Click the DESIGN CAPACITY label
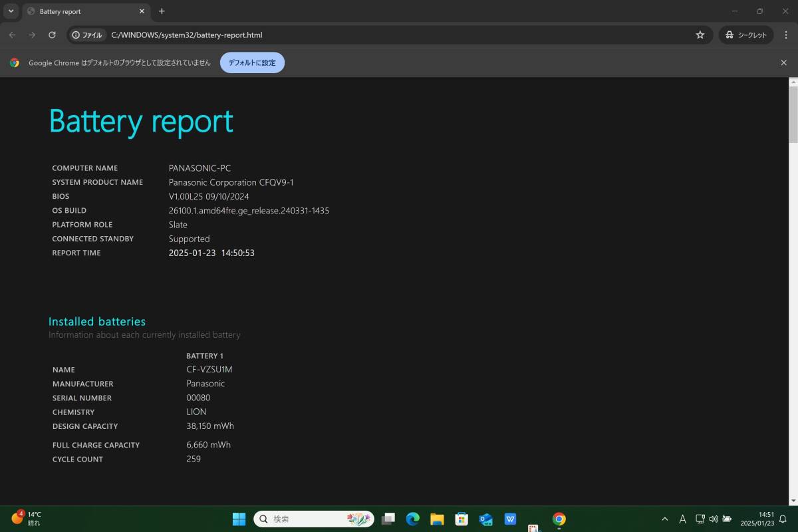The height and width of the screenshot is (532, 798). tap(85, 426)
